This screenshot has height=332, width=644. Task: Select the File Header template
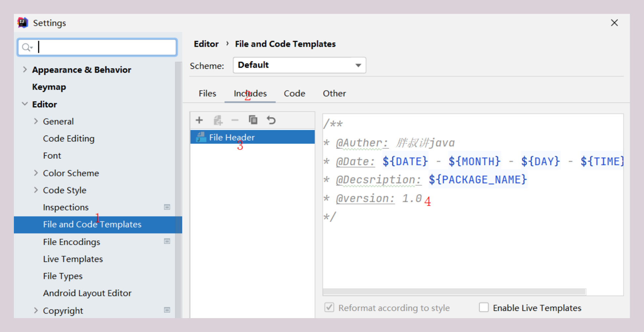click(231, 137)
